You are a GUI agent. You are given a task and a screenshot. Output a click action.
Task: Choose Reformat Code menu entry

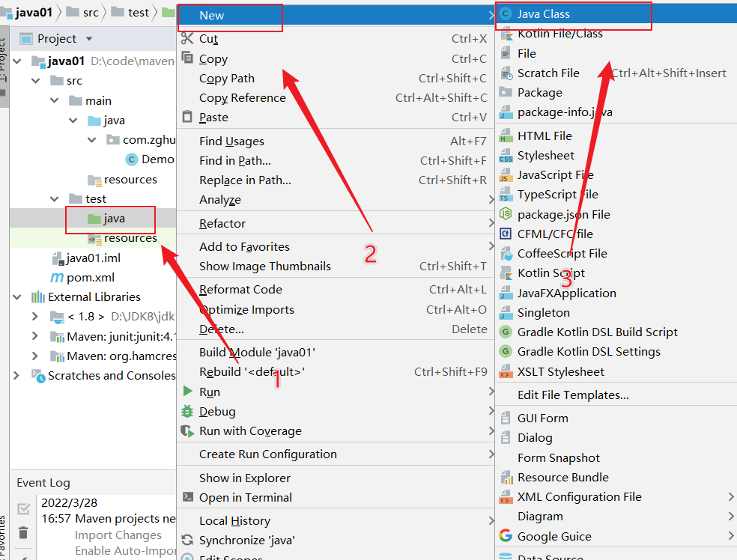click(x=336, y=290)
